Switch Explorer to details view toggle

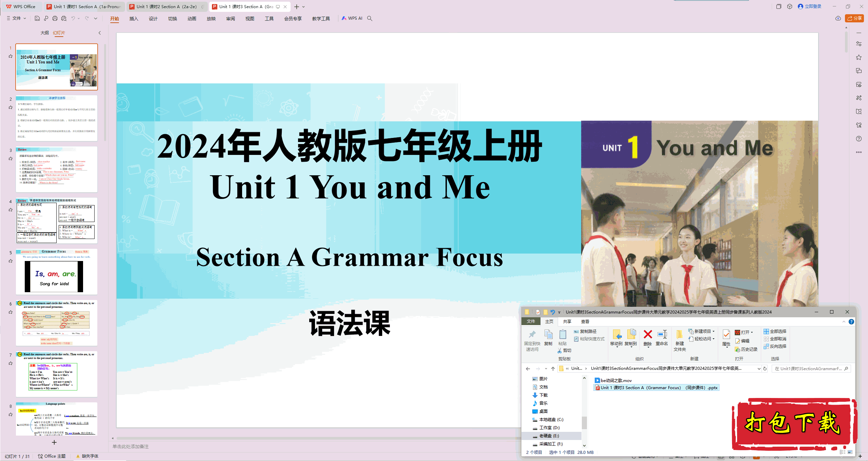843,452
